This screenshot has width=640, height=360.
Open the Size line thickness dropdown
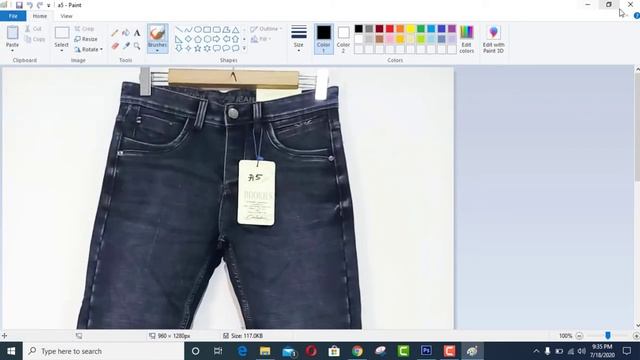point(299,39)
